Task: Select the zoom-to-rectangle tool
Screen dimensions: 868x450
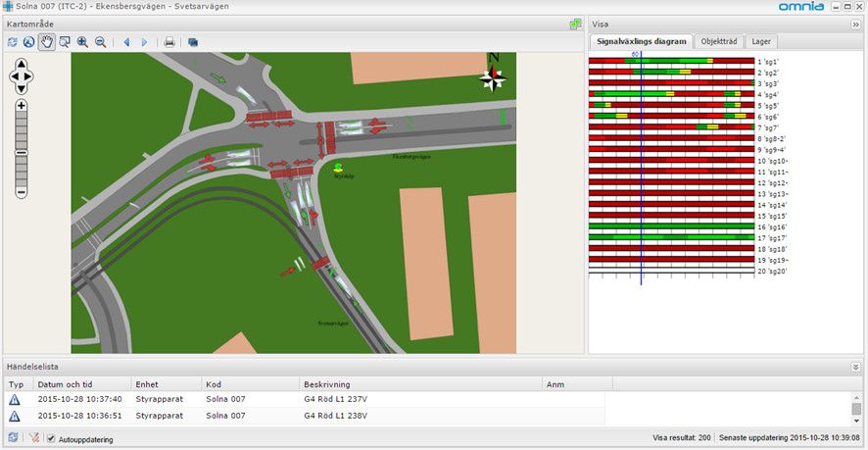Action: (65, 42)
